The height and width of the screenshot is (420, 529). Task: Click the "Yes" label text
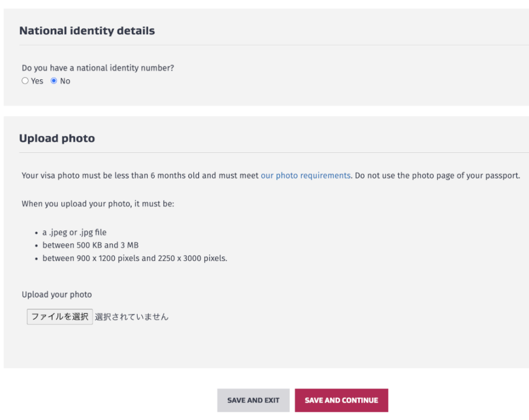[x=37, y=81]
